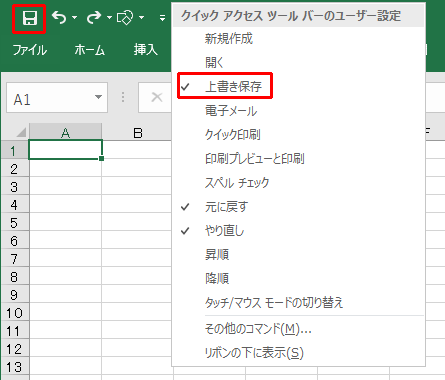
Task: Click the Select All corner triangle
Action: (22, 133)
